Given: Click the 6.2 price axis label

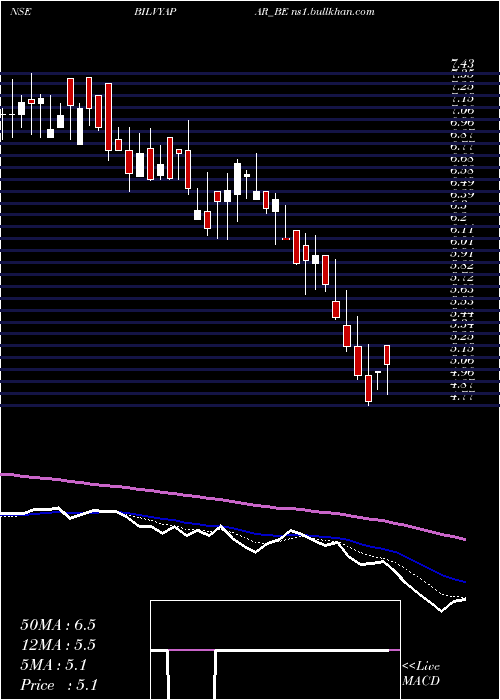Looking at the screenshot, I should coord(460,218).
